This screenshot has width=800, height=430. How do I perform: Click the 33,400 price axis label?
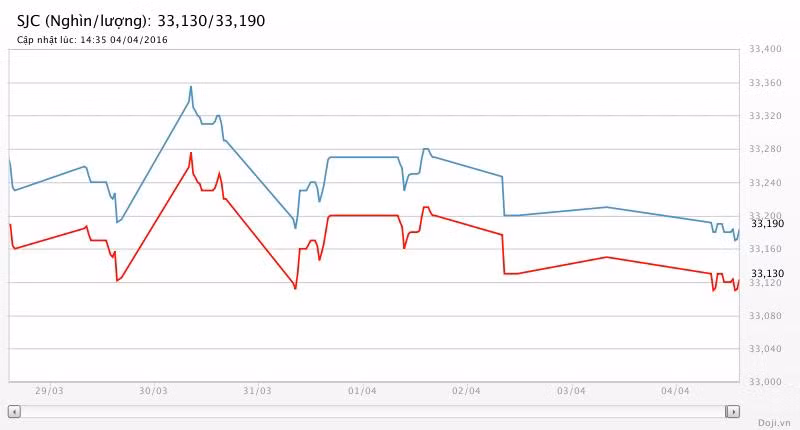pos(767,49)
